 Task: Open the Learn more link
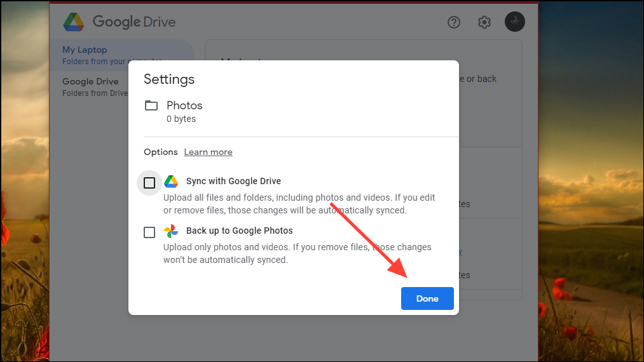pos(209,152)
